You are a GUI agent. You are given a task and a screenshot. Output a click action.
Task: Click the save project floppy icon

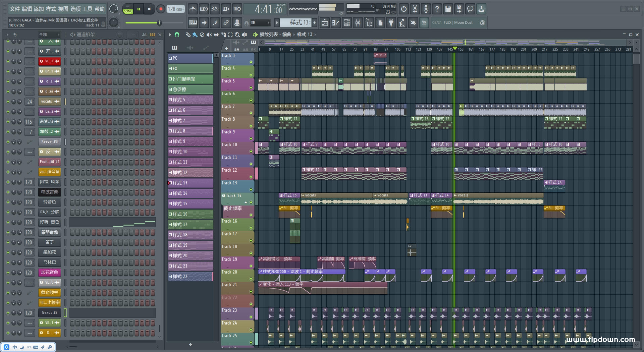[448, 9]
